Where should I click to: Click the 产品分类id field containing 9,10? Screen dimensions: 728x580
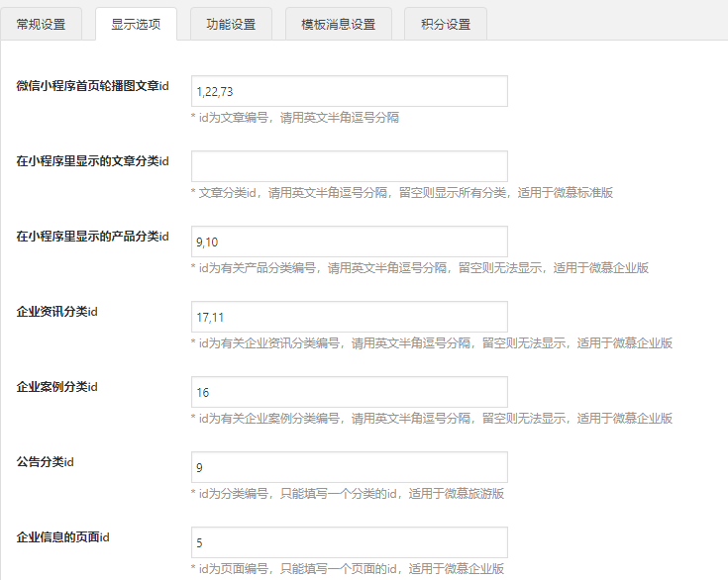click(x=349, y=242)
